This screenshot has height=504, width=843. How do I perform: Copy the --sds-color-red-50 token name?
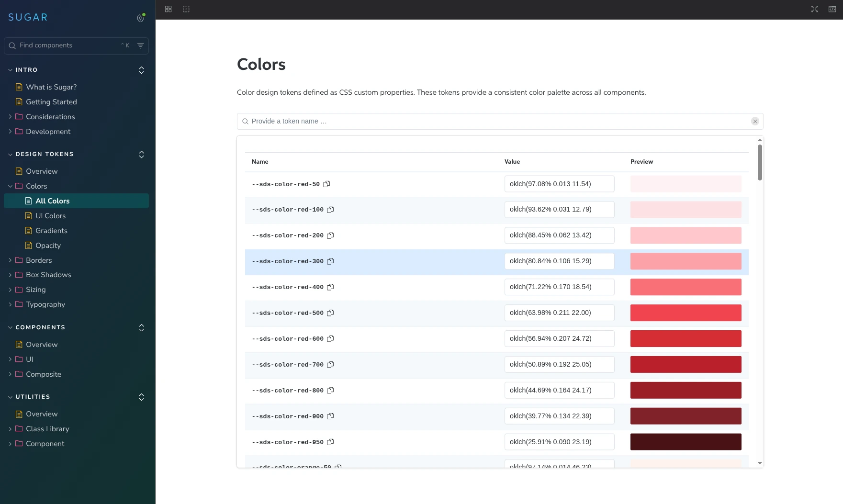click(326, 184)
